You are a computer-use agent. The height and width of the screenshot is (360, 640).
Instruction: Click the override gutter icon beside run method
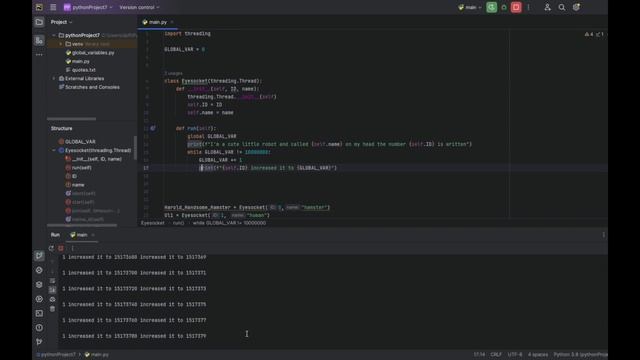click(153, 128)
